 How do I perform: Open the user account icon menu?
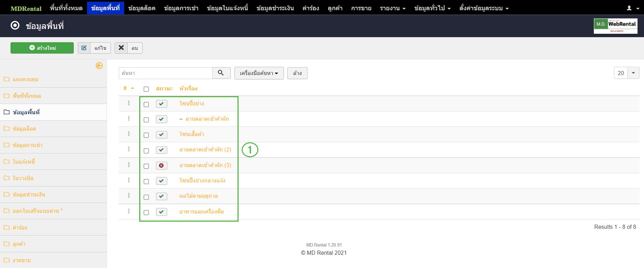coord(633,8)
